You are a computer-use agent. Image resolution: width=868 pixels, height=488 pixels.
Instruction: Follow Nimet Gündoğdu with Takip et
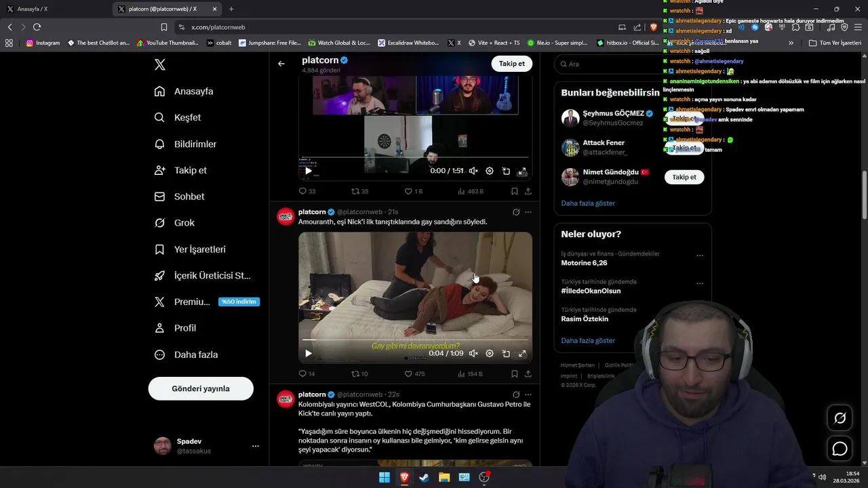coord(684,177)
